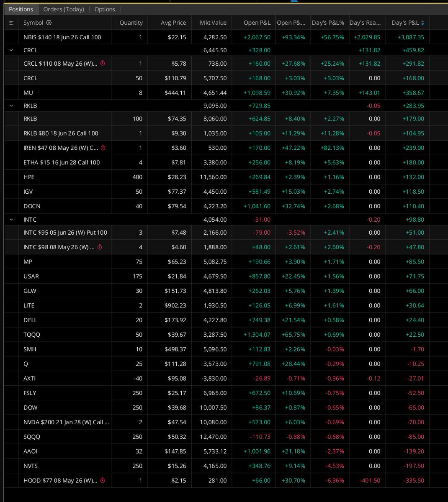The width and height of the screenshot is (448, 502).
Task: Sort by the Symbol column header
Action: (33, 23)
